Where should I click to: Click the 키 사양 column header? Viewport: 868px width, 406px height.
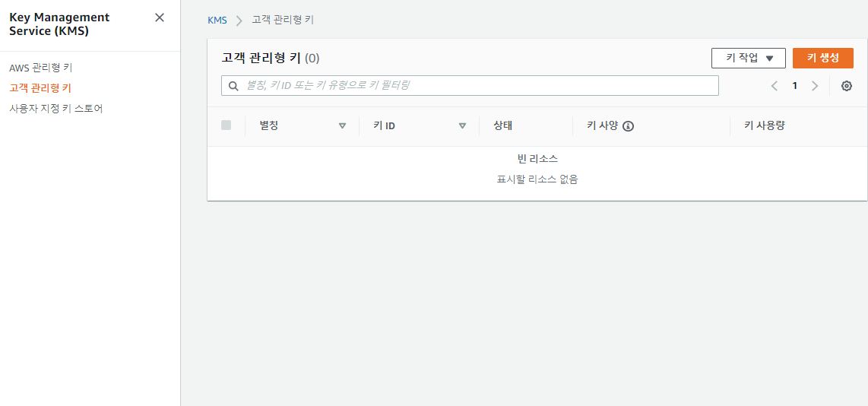point(602,125)
